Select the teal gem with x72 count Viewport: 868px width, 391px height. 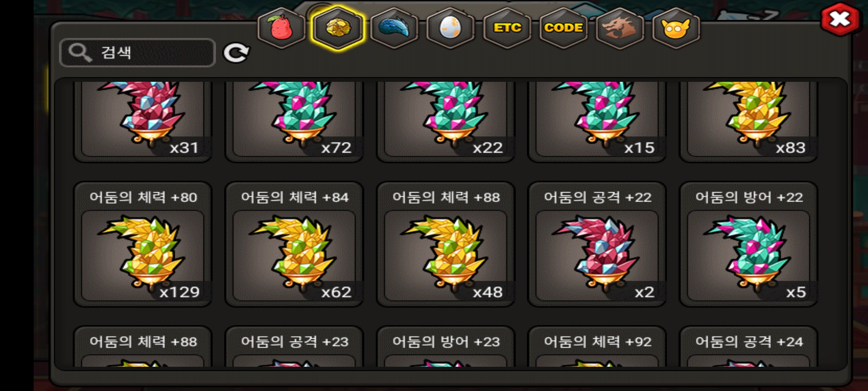(x=294, y=121)
